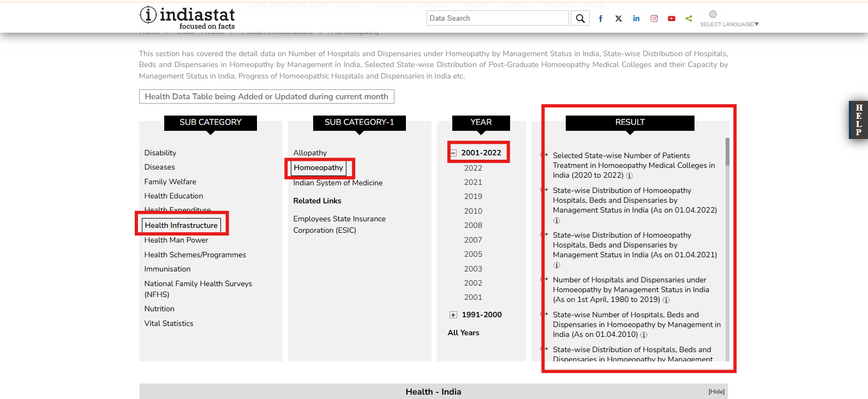Click the indiastat logo
868x399 pixels.
click(x=187, y=17)
